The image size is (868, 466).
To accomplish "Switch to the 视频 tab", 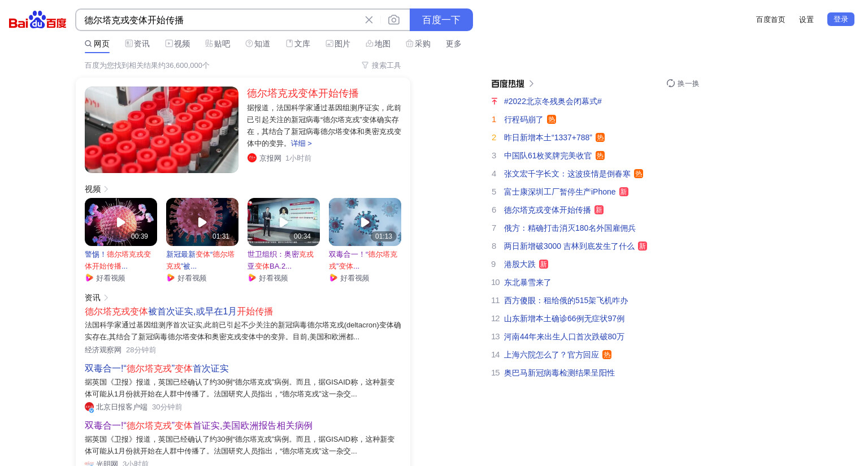I will tap(177, 44).
